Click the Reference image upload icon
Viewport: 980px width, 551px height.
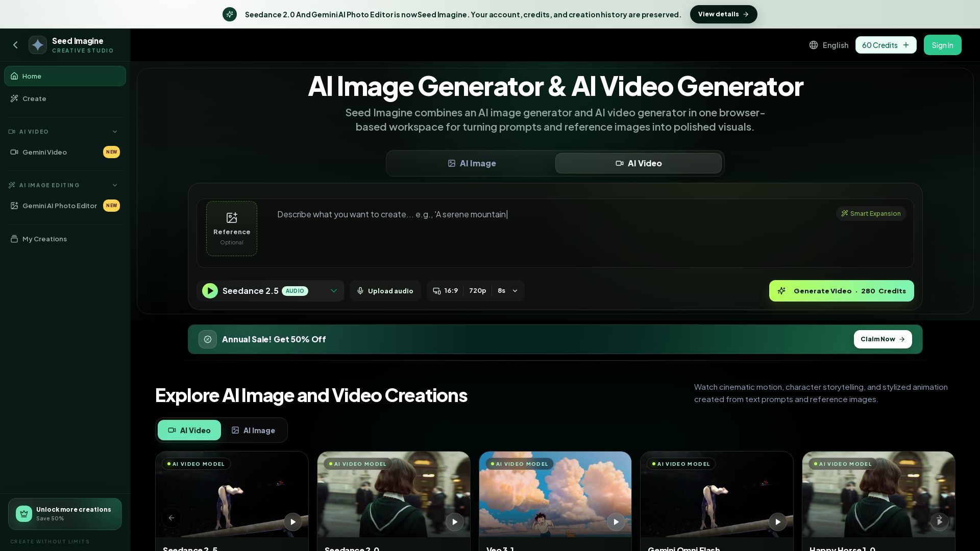coord(232,218)
